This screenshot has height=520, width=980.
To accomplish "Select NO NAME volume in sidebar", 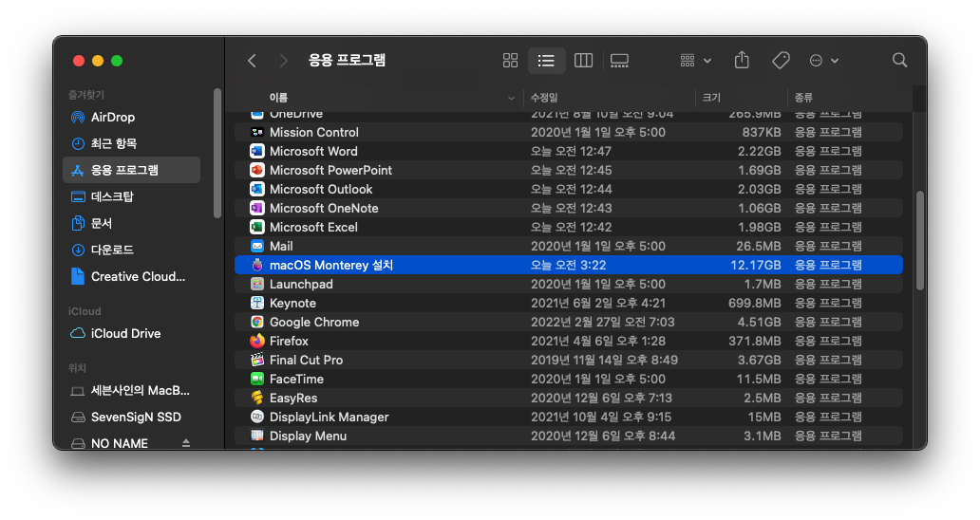I will [120, 443].
